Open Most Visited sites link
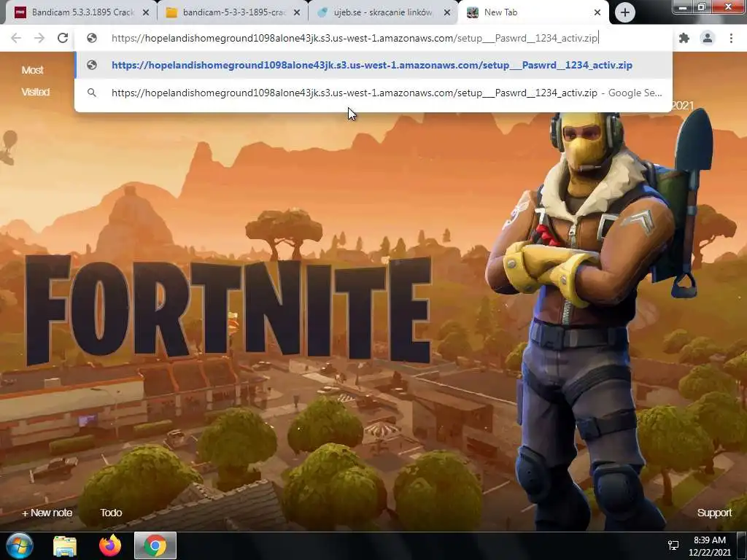The width and height of the screenshot is (747, 560). click(x=34, y=81)
